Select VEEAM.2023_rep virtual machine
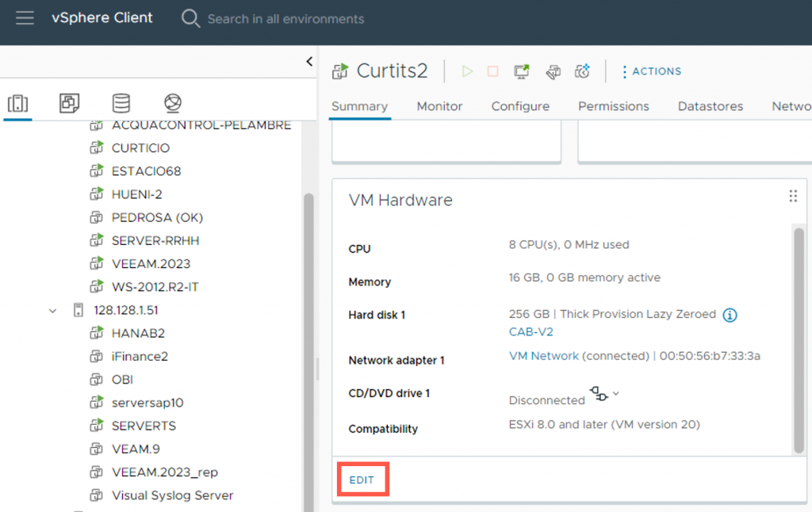The width and height of the screenshot is (812, 512). (165, 472)
